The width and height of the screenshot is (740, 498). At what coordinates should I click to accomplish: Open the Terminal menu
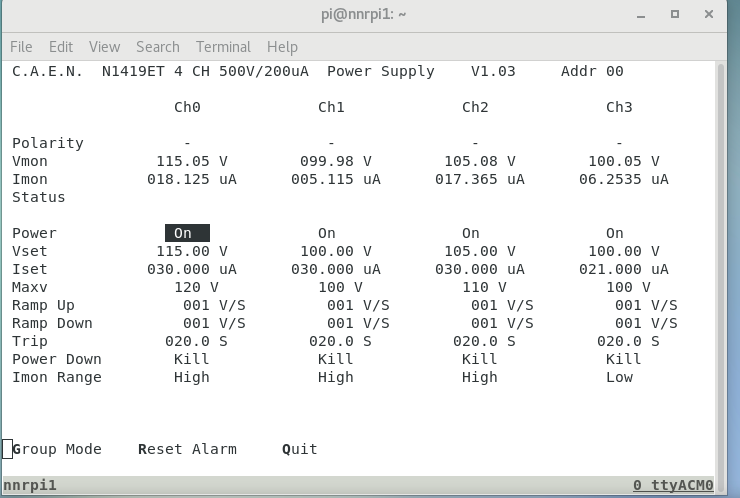[223, 47]
